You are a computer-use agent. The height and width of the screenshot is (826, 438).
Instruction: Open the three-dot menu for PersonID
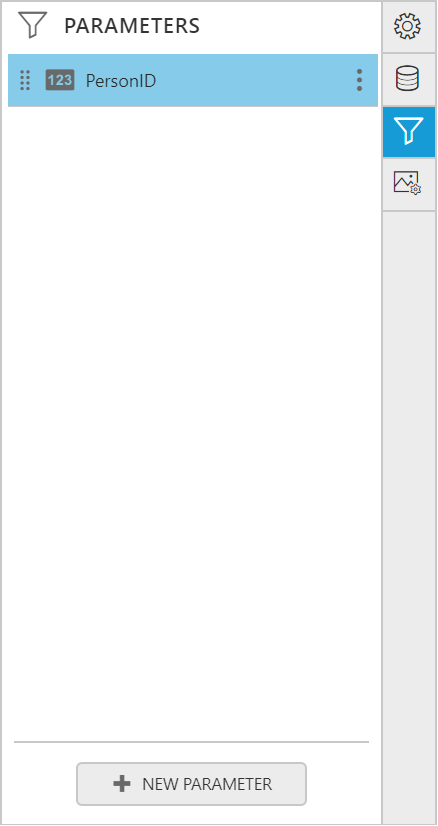359,80
